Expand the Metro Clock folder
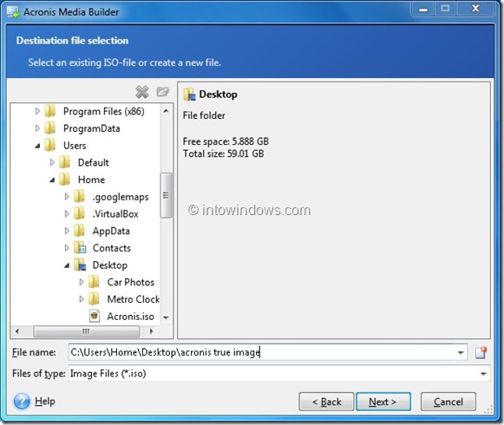 pos(82,299)
